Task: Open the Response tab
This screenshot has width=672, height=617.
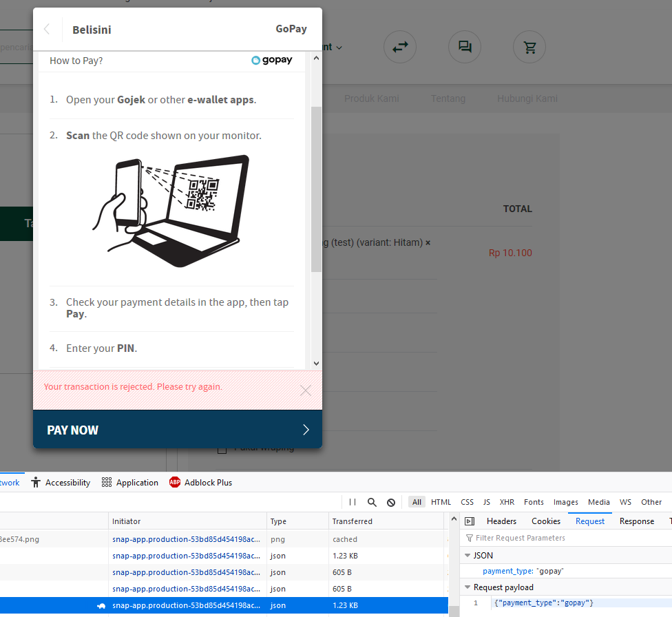Action: click(637, 521)
